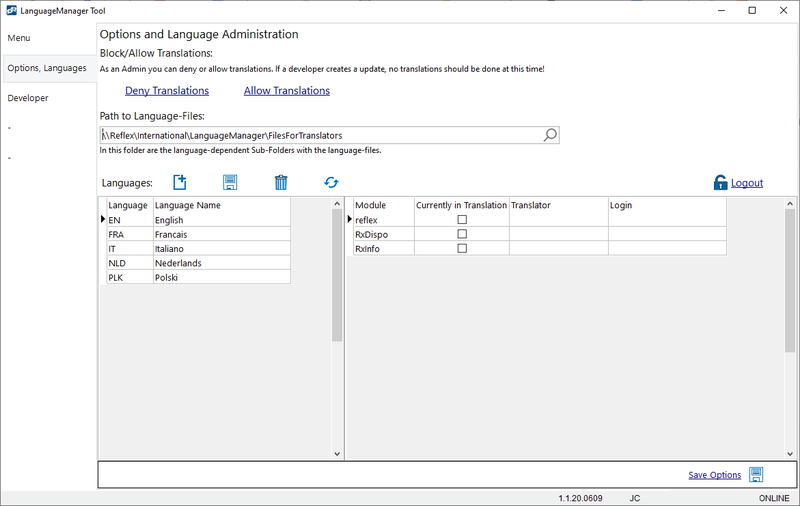This screenshot has width=800, height=506.
Task: Click the Nederlands language name cell
Action: click(222, 263)
